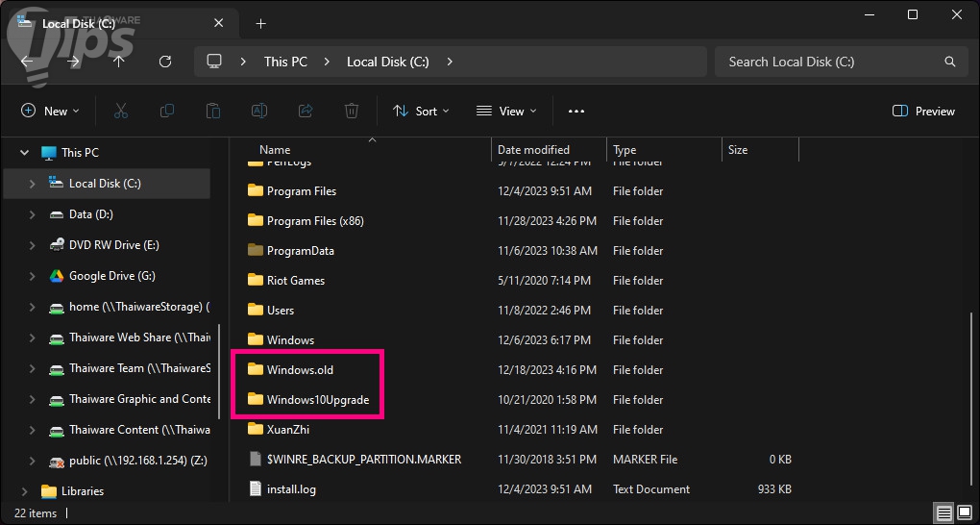This screenshot has height=525, width=980.
Task: Click the Copy icon in toolbar
Action: (x=167, y=111)
